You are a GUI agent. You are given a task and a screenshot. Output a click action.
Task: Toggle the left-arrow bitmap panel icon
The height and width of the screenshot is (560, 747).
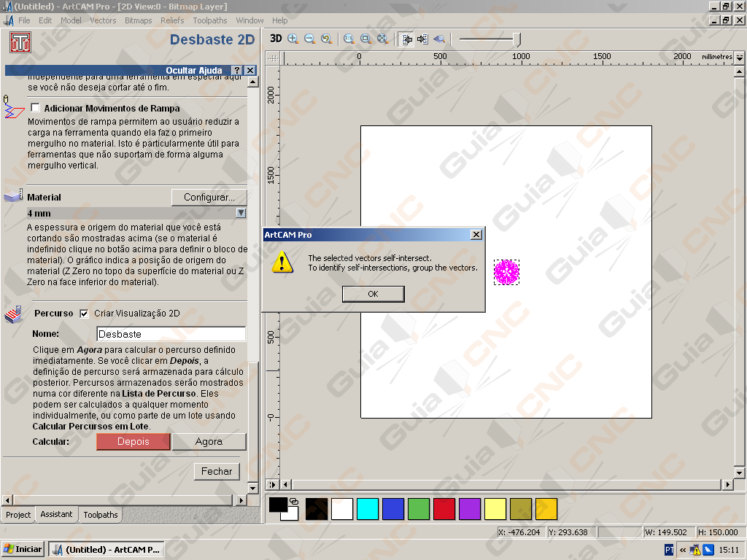(407, 39)
